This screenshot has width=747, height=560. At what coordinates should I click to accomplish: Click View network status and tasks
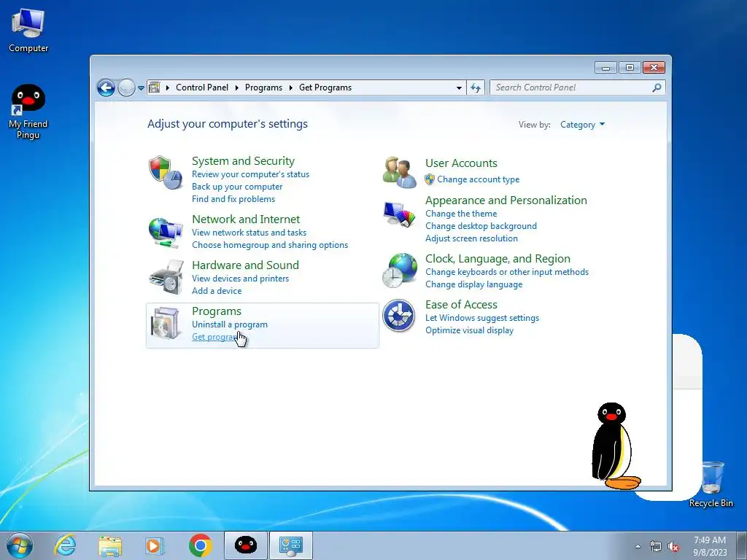pyautogui.click(x=249, y=233)
